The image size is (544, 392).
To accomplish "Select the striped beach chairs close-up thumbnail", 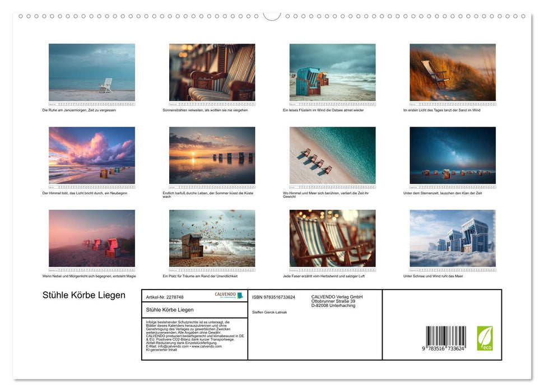I will pos(212,72).
